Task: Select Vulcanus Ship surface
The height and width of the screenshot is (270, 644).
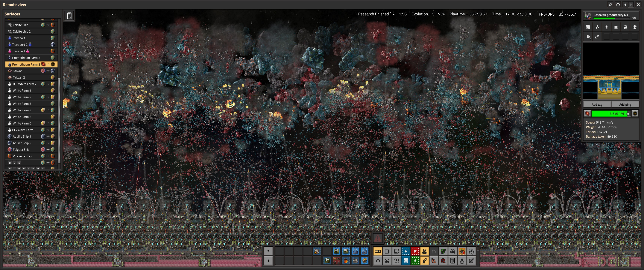Action: click(x=31, y=156)
